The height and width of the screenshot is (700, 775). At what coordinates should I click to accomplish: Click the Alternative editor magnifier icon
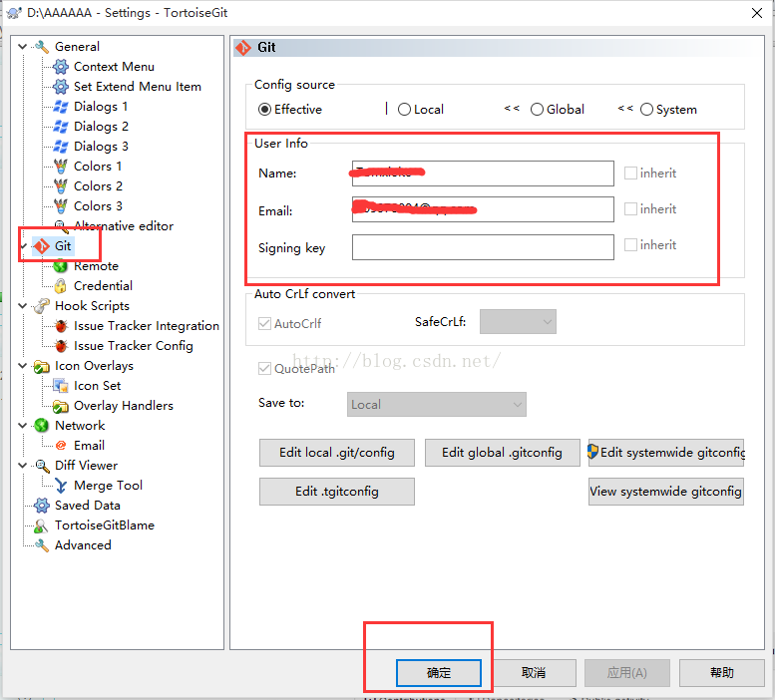click(x=60, y=226)
